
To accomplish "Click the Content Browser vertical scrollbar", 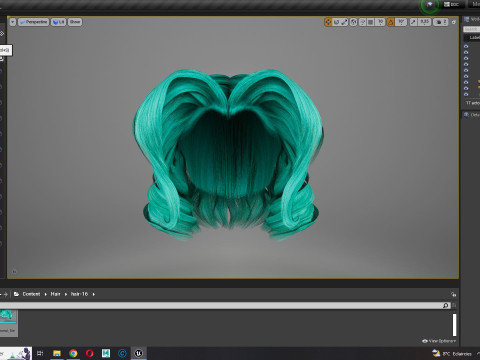I will pos(454,325).
